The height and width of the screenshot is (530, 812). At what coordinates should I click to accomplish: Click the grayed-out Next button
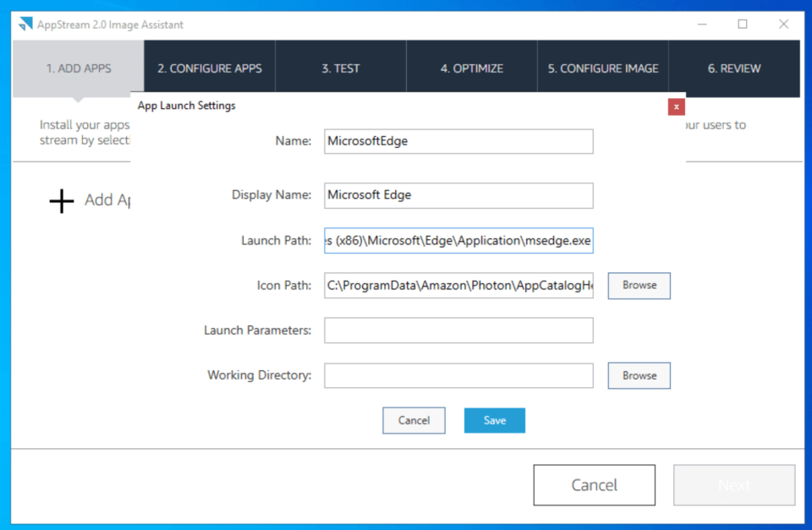(x=733, y=484)
